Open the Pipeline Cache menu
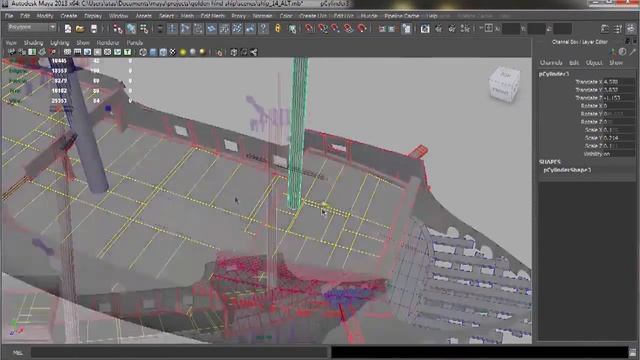640x360 pixels. coord(402,16)
